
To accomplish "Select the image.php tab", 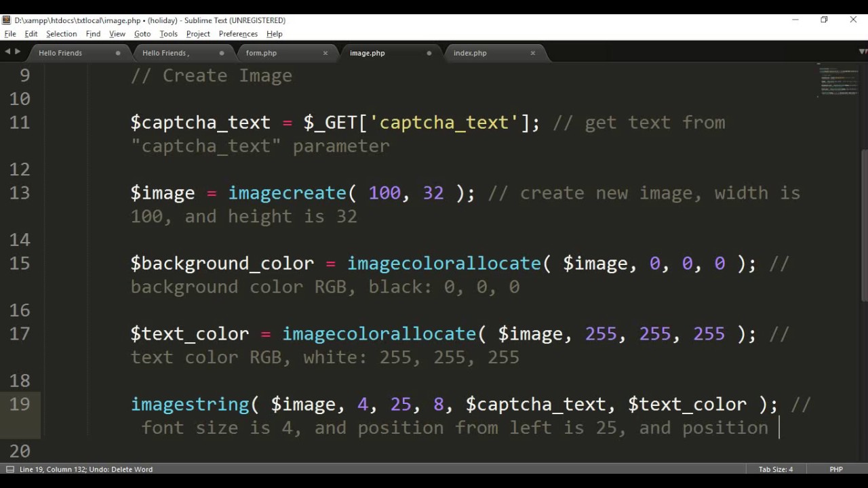I will pyautogui.click(x=367, y=53).
